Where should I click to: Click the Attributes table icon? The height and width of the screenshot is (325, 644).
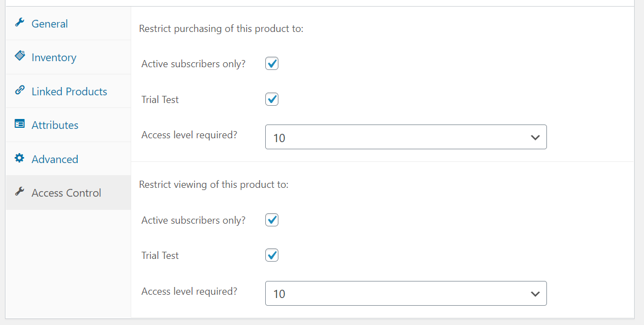[20, 124]
